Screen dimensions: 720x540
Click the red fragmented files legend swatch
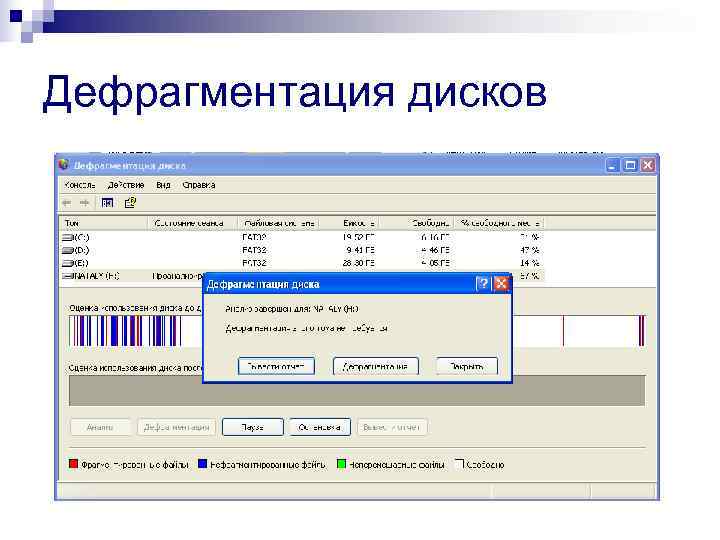[x=73, y=464]
